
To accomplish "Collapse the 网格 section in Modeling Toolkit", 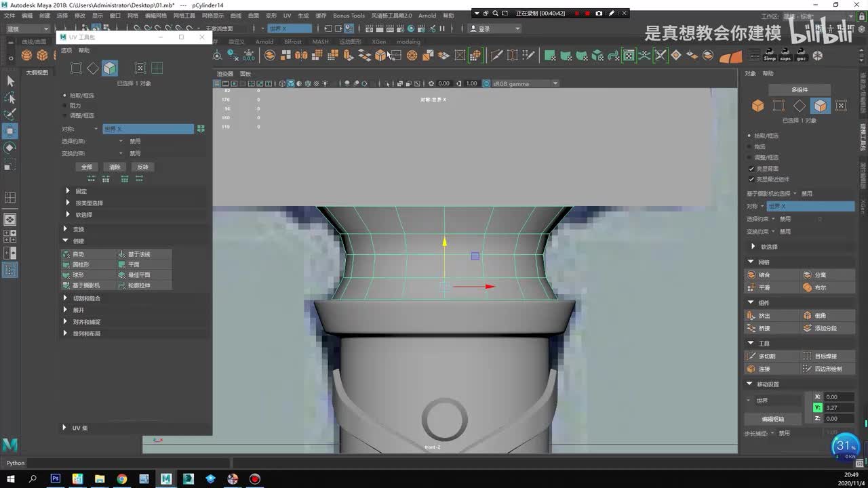I will tap(751, 262).
